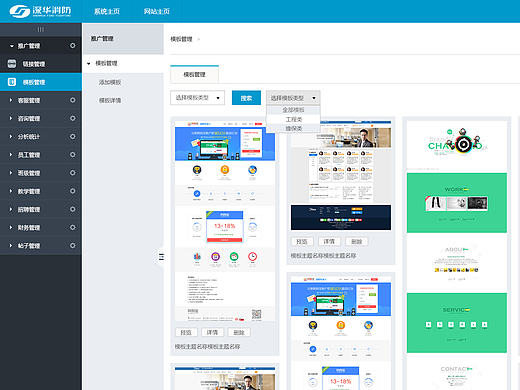
Task: Click the 链接管理 icon in sidebar
Action: tap(12, 64)
